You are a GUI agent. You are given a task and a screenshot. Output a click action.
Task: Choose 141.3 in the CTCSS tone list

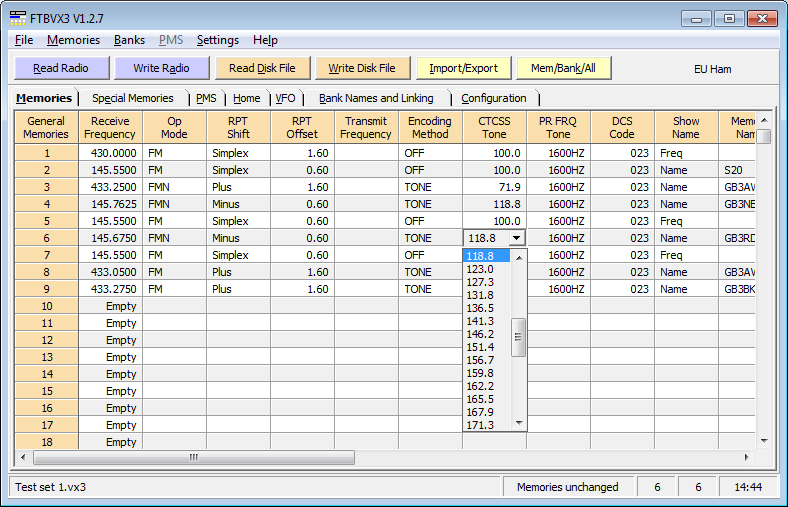(x=480, y=321)
